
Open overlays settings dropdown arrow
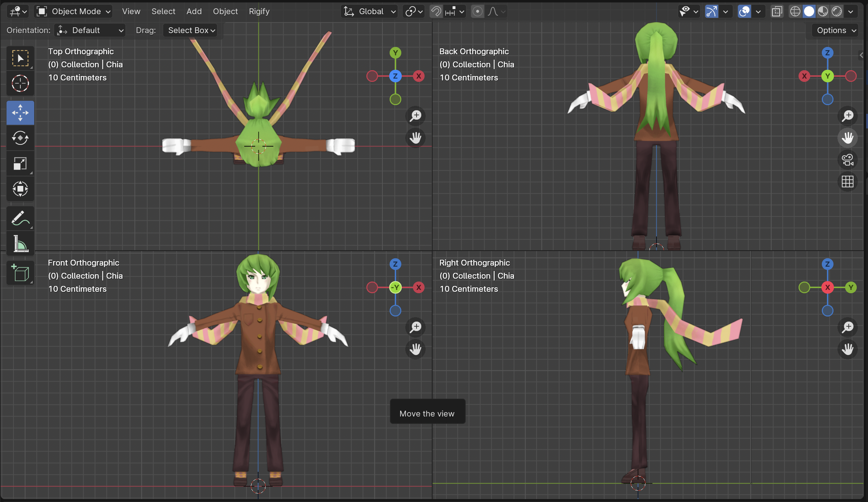click(758, 11)
